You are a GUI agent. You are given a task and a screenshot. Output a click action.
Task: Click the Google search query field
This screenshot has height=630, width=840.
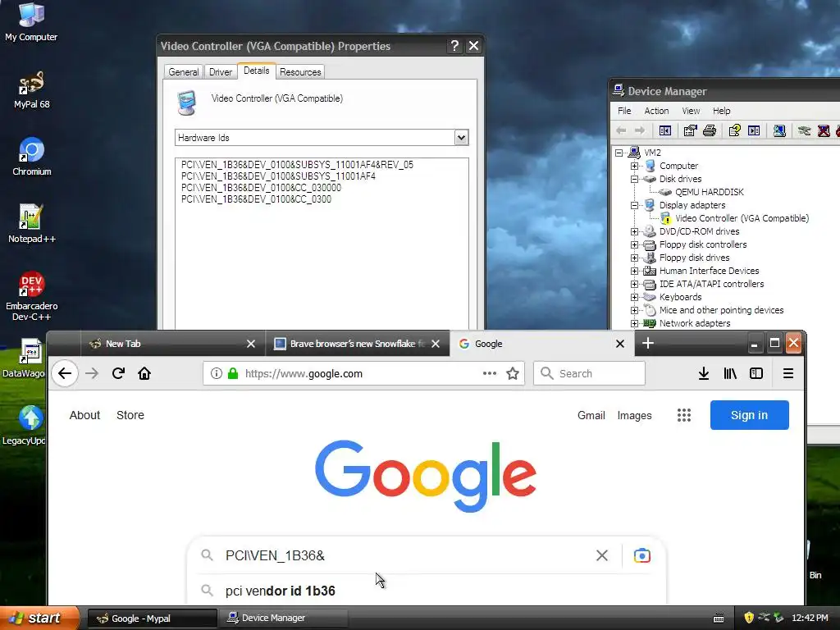click(x=404, y=555)
